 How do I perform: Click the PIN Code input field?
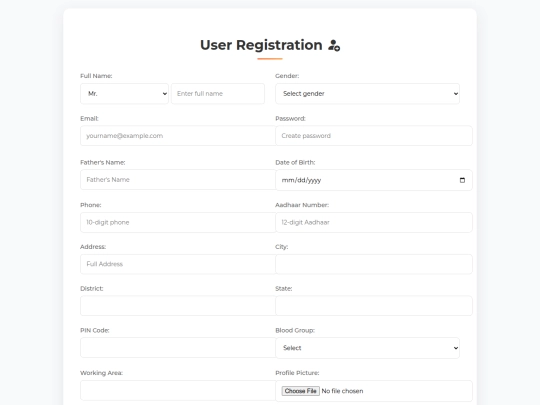point(178,347)
